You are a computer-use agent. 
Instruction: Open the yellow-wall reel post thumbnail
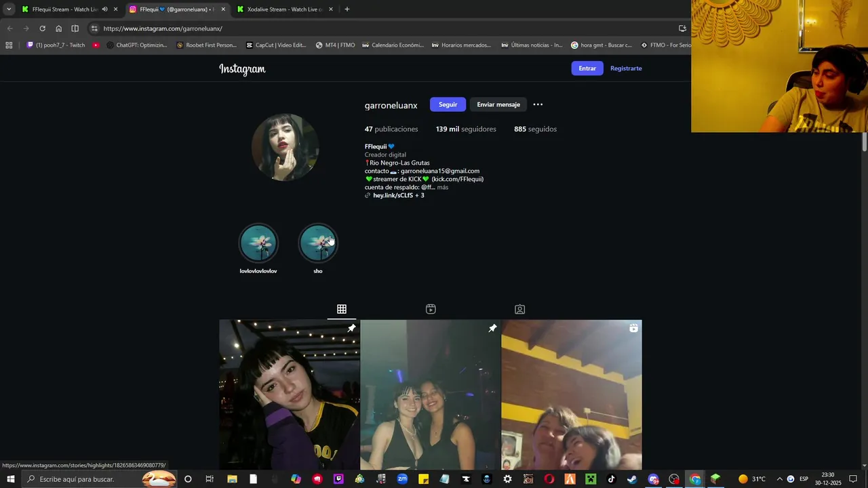pyautogui.click(x=572, y=394)
